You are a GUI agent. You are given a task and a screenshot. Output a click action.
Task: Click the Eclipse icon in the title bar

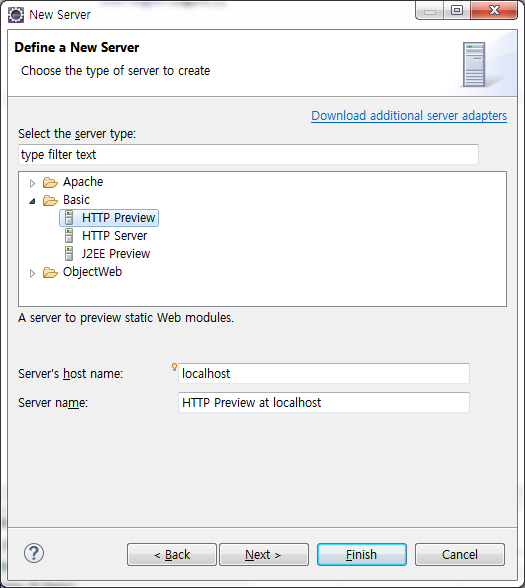point(16,15)
